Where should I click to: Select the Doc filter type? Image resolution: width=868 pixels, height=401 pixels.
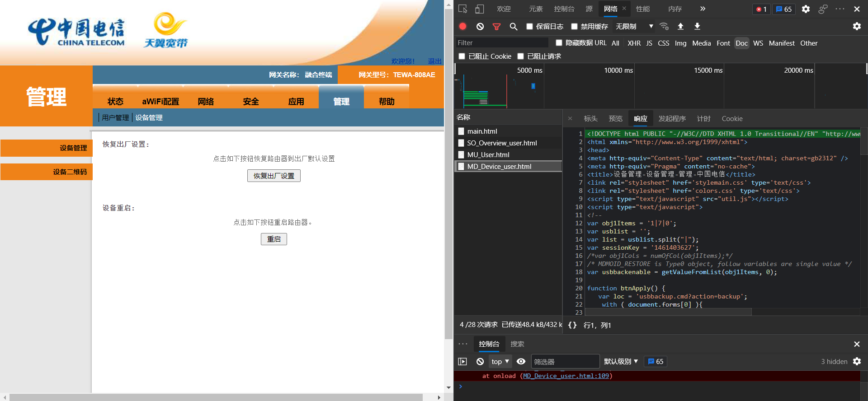point(741,43)
